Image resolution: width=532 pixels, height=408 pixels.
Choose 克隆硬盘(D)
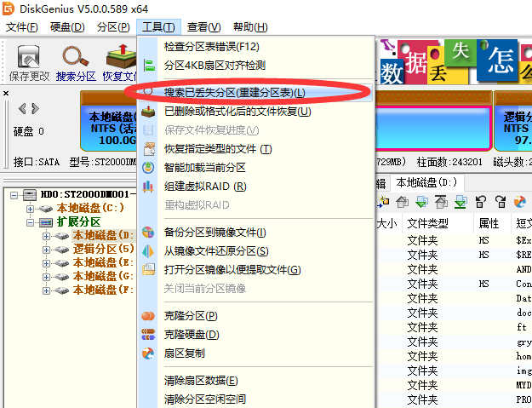pos(192,335)
